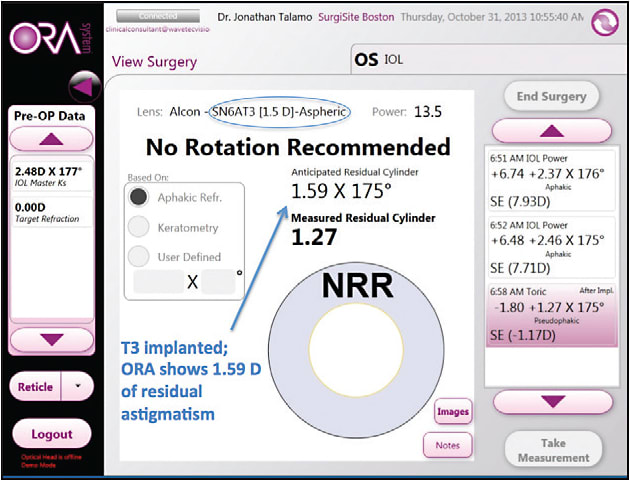
Task: Open the Notes button
Action: click(x=448, y=445)
